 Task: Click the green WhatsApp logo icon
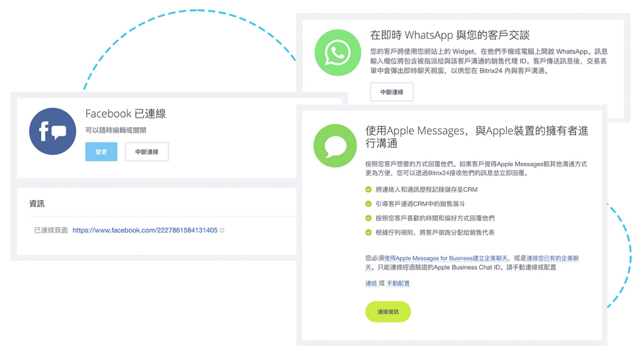coord(338,53)
